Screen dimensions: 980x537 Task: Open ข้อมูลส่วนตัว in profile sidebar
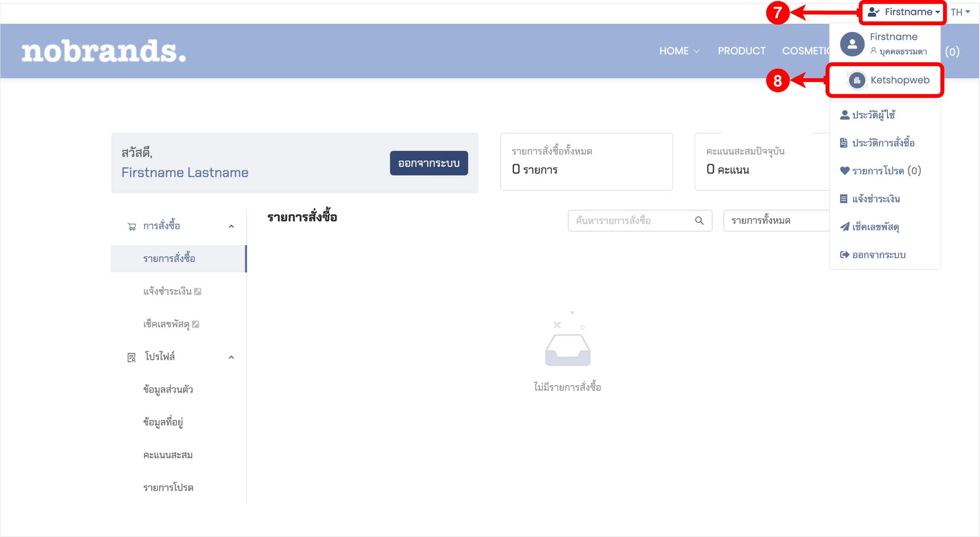pos(168,390)
